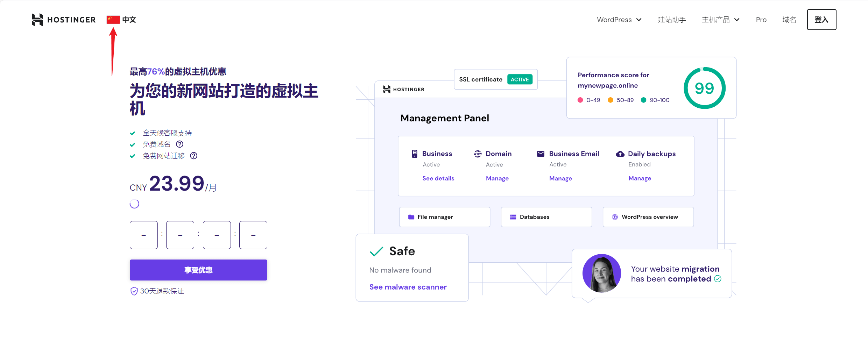The image size is (868, 348).
Task: Click the green 90-100 legend dot
Action: click(643, 100)
